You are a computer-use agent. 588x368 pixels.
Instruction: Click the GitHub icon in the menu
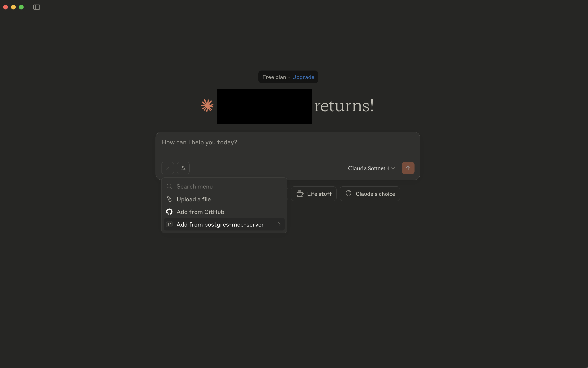(x=169, y=212)
